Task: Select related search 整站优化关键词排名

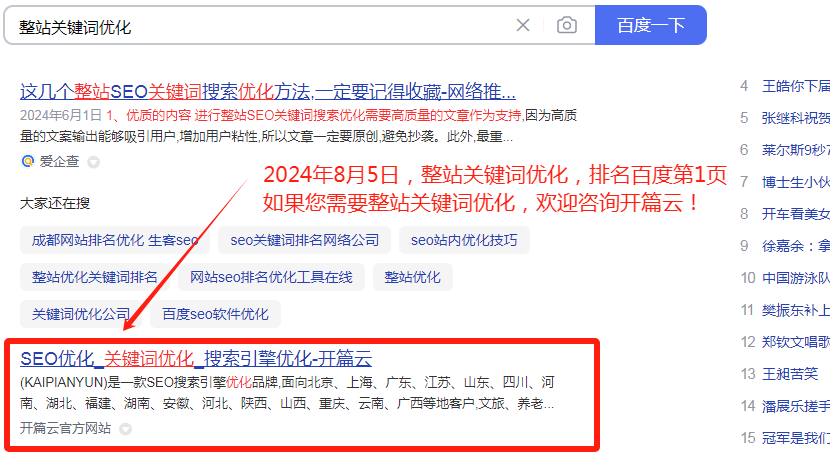Action: pyautogui.click(x=95, y=277)
